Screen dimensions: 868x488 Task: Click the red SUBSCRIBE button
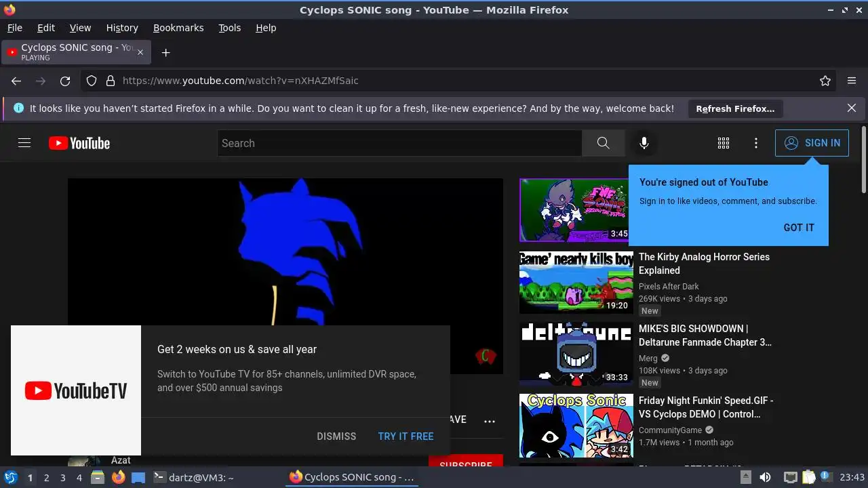tap(465, 462)
